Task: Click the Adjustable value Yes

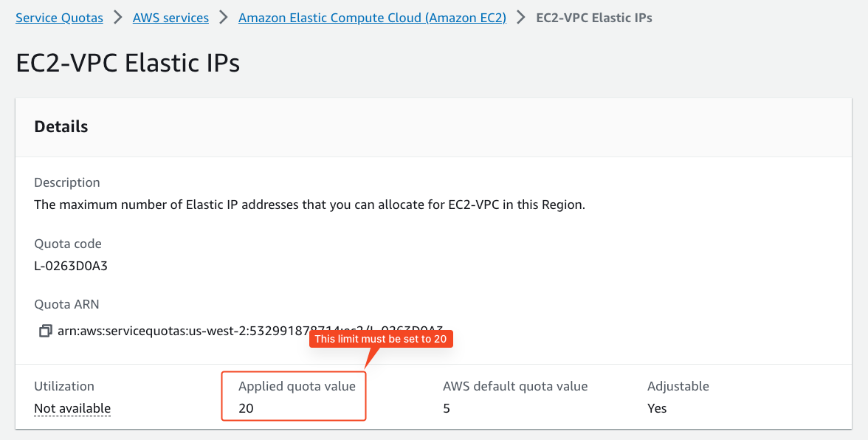Action: pyautogui.click(x=657, y=408)
